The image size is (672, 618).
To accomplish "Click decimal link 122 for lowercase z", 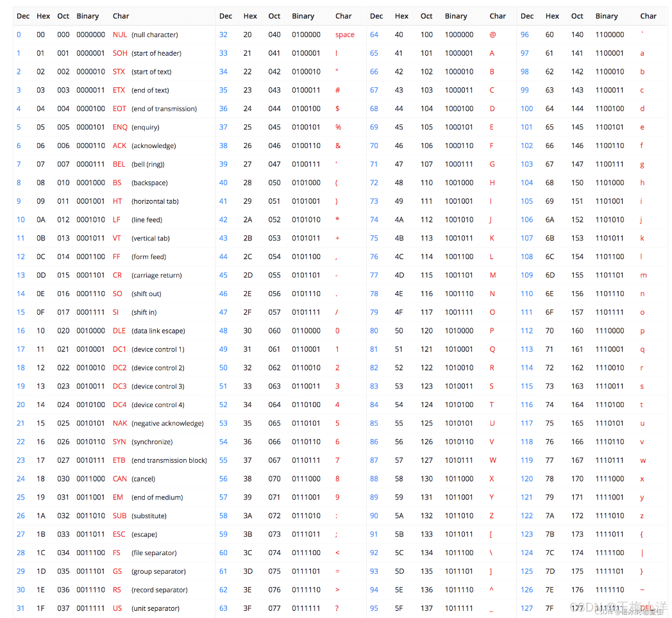I will point(526,515).
